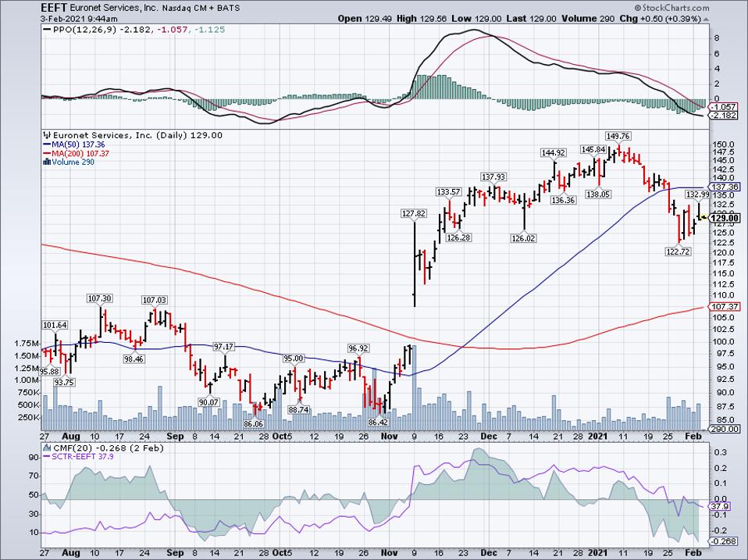Click the -2.182 PPO axis tag

tap(724, 116)
